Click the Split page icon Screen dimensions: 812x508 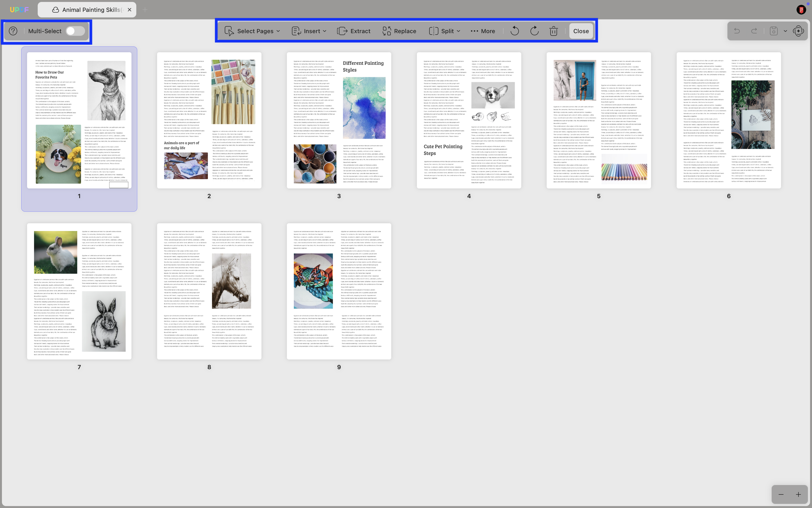434,31
